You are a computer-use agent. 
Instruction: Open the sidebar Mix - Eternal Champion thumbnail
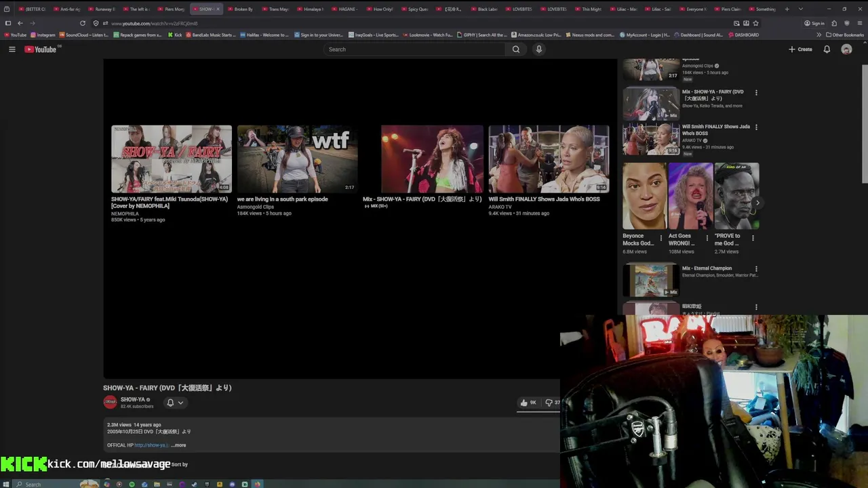(x=651, y=281)
